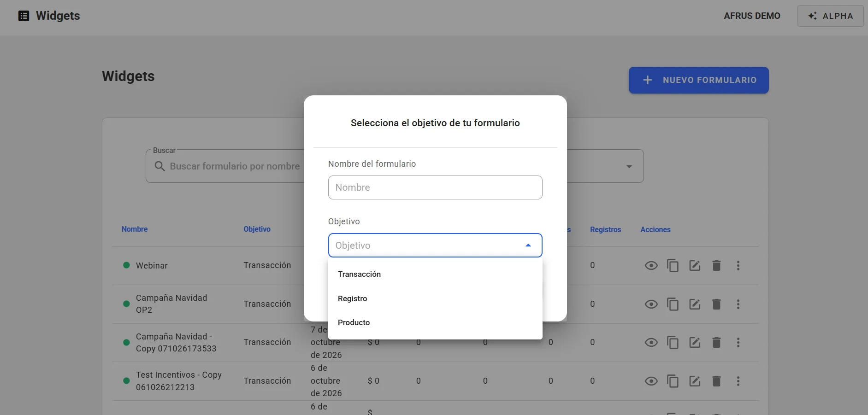The width and height of the screenshot is (868, 415).
Task: Duplicate Campaña Navidad OP2 form
Action: click(673, 304)
